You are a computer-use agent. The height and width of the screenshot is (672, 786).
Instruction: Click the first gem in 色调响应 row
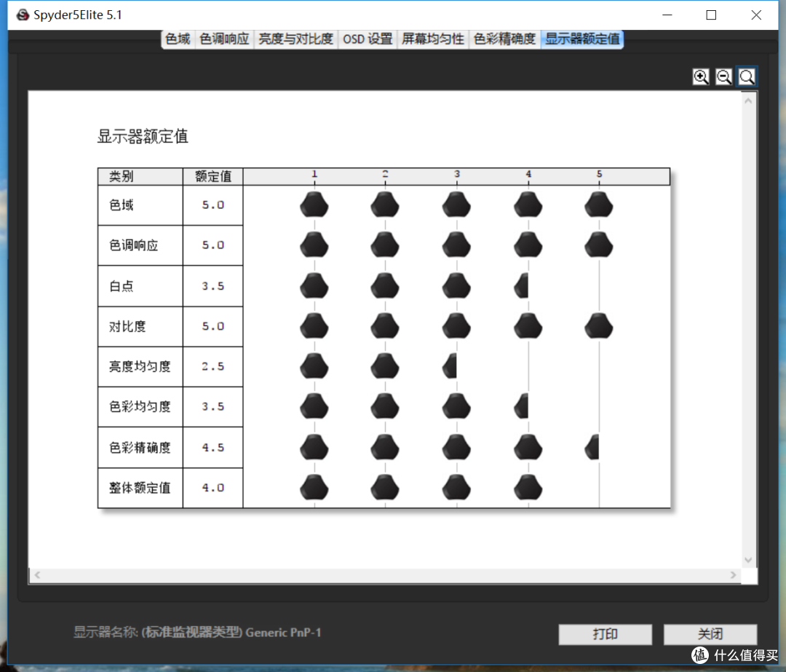(x=314, y=245)
